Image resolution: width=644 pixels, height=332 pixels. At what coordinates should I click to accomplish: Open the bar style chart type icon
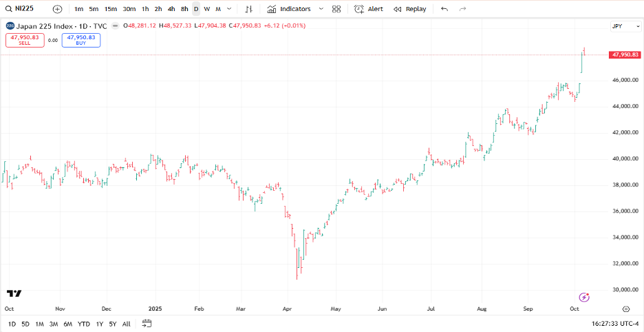pos(248,9)
